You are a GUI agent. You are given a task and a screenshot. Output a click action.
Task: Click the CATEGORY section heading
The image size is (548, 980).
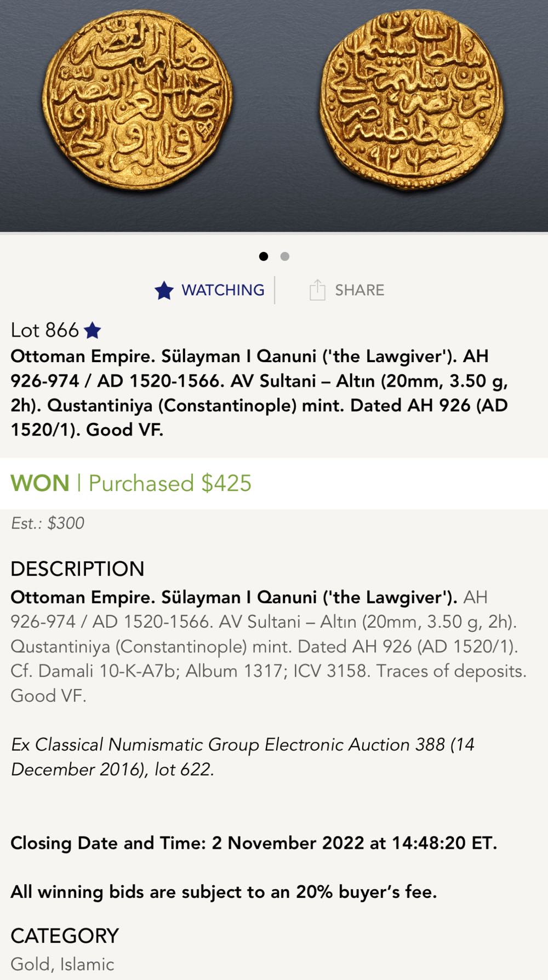(65, 936)
